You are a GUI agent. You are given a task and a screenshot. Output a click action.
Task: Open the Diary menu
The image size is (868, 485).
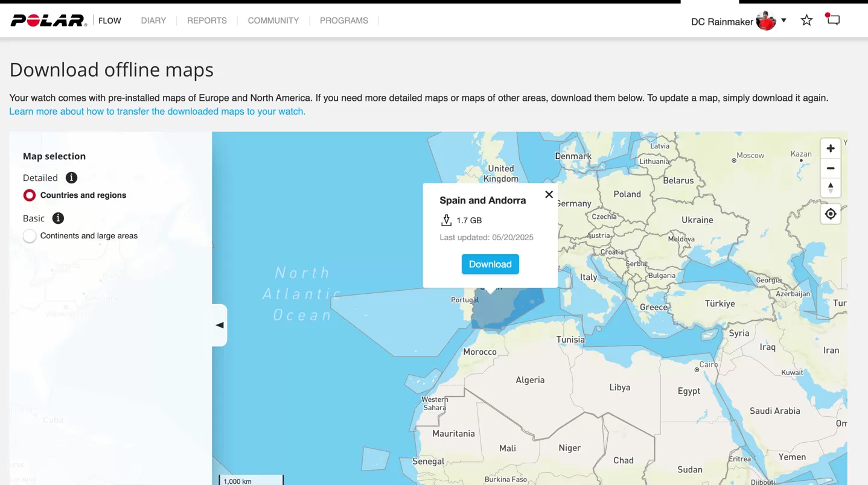click(x=153, y=21)
